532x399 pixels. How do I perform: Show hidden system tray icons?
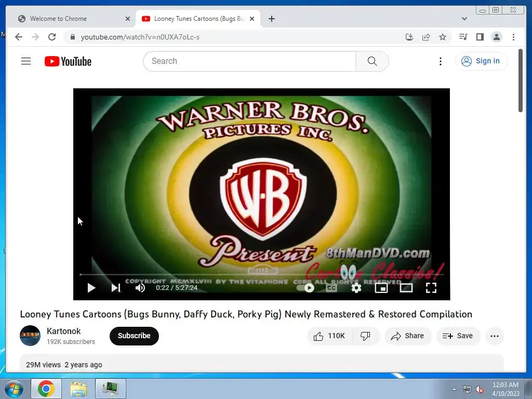pos(454,389)
